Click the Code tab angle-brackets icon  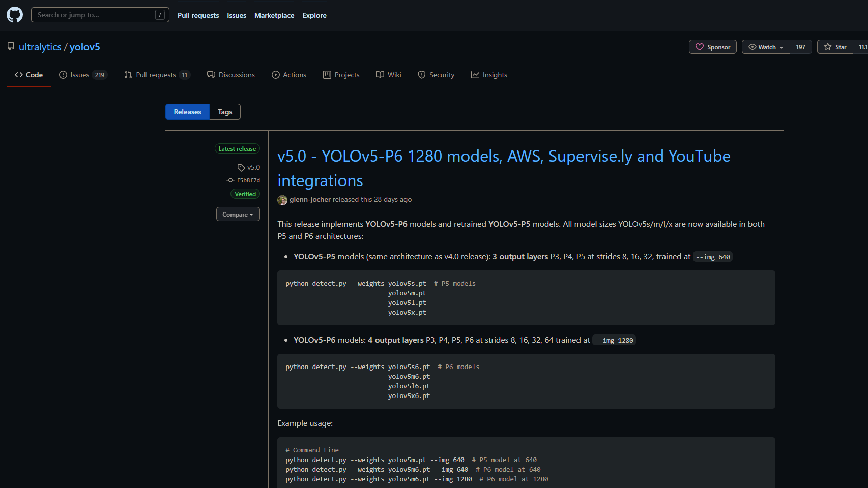pyautogui.click(x=19, y=75)
